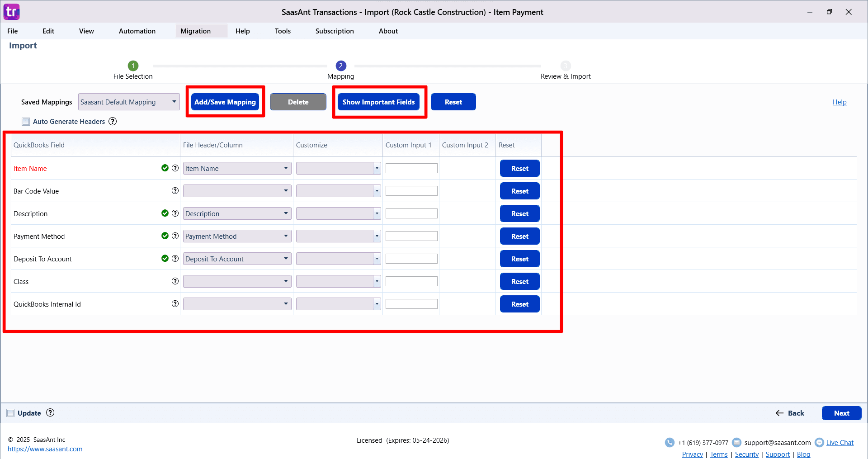Click the green checkmark beside Payment Method
The image size is (868, 459).
pos(165,236)
